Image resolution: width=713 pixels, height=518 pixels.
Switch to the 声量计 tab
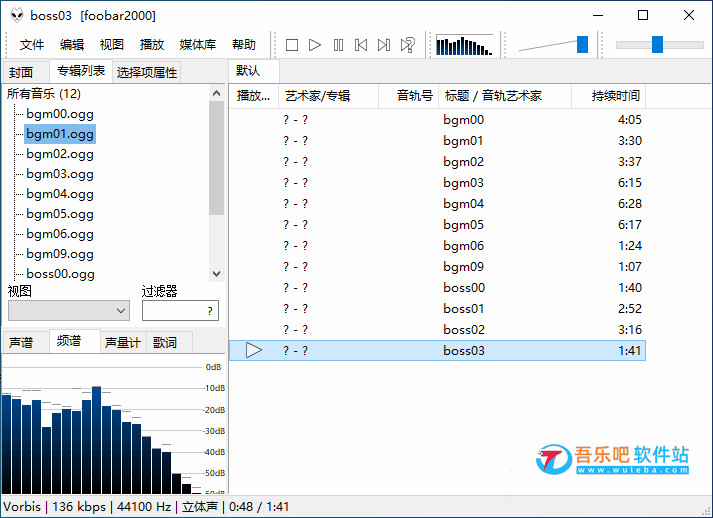coord(123,342)
